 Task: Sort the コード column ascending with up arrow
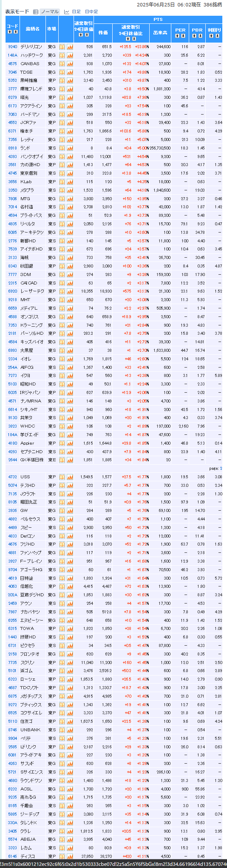point(10,32)
